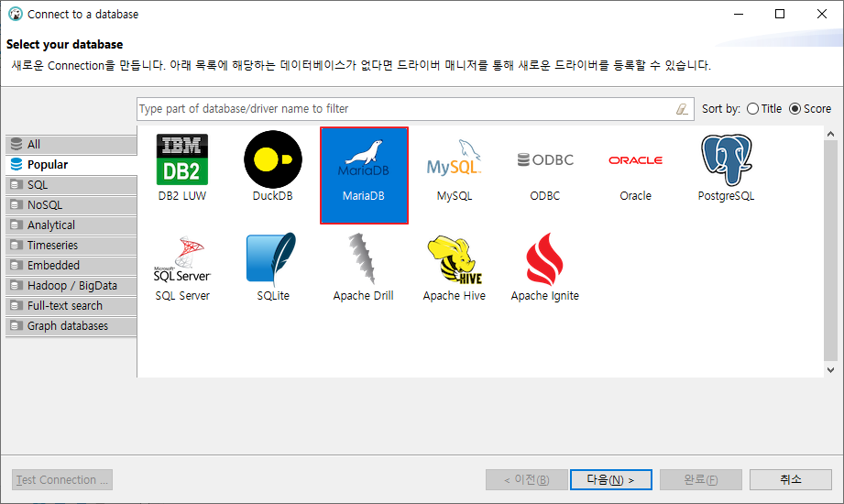Choose the DuckDB database icon
Image resolution: width=844 pixels, height=504 pixels.
click(x=273, y=159)
